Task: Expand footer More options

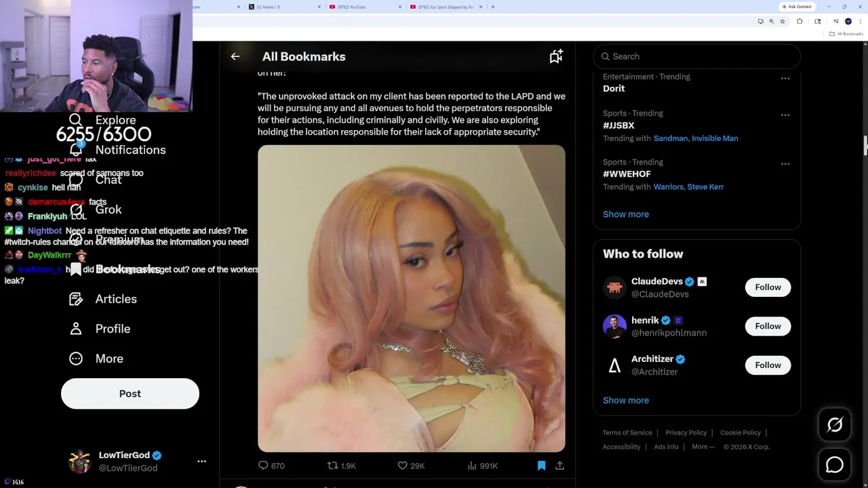Action: click(x=703, y=447)
